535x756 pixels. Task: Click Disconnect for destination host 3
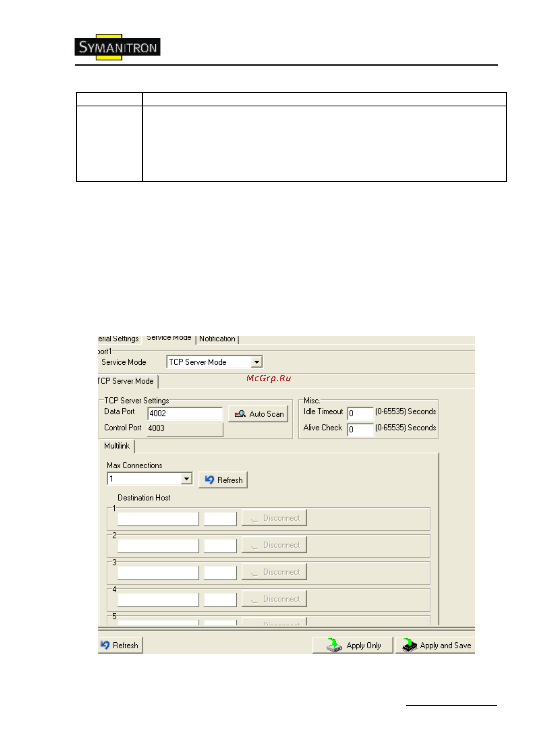pos(274,572)
